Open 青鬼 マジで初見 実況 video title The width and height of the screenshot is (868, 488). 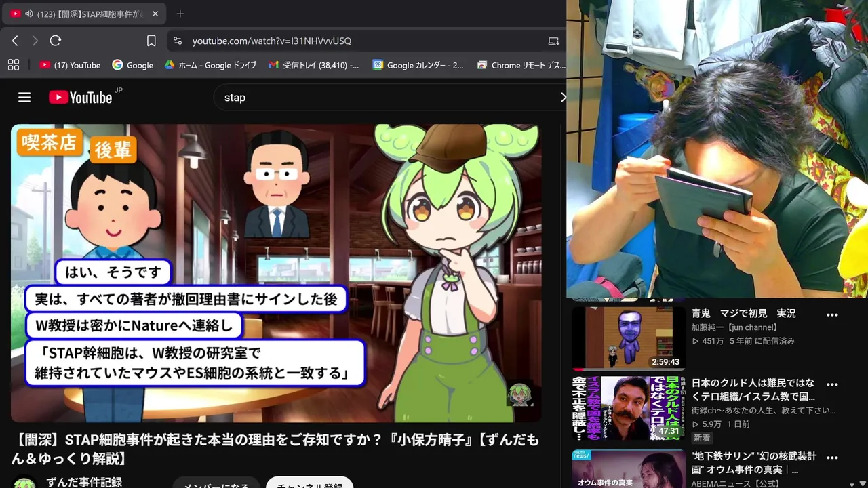[744, 314]
